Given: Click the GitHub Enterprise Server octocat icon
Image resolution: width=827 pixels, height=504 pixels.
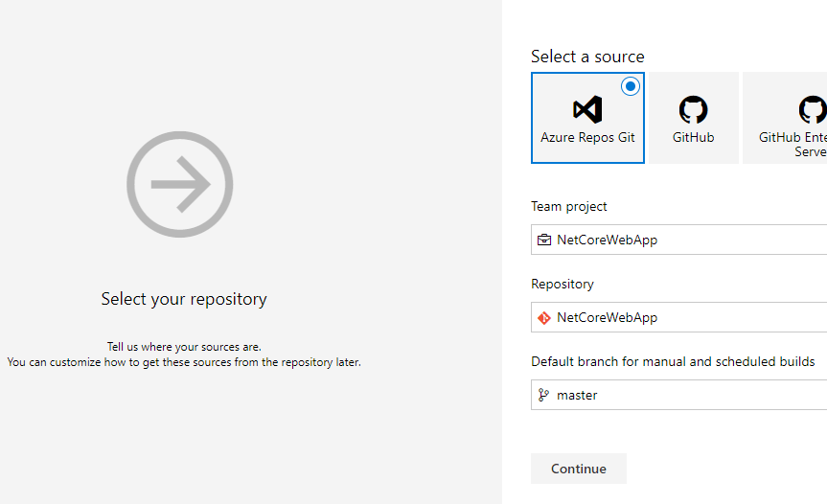Looking at the screenshot, I should 812,109.
